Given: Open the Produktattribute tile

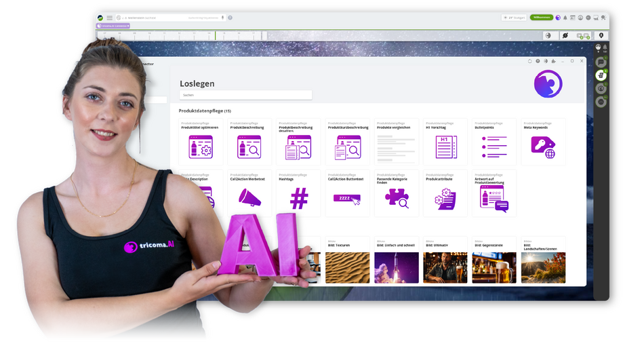Looking at the screenshot, I should tap(445, 193).
